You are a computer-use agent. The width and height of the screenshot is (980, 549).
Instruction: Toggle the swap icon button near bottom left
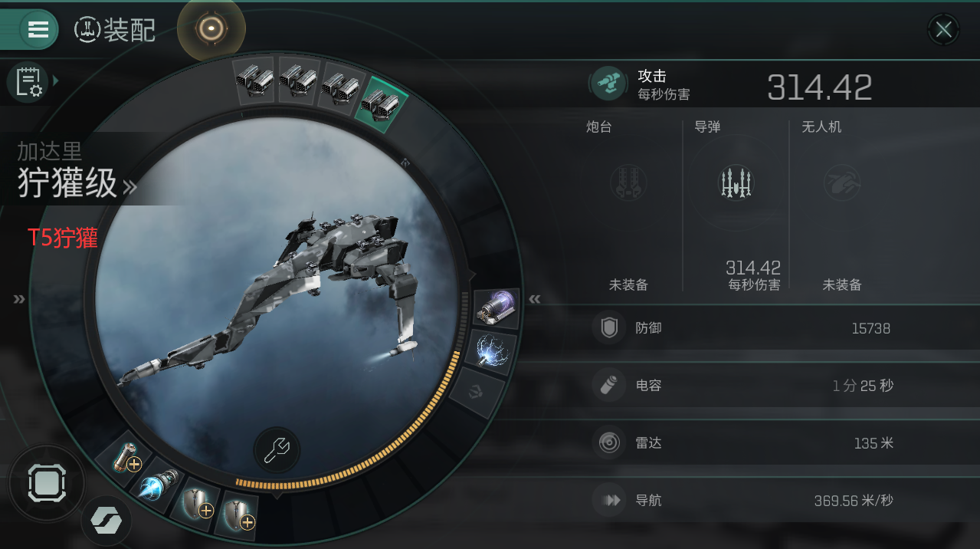(x=107, y=521)
